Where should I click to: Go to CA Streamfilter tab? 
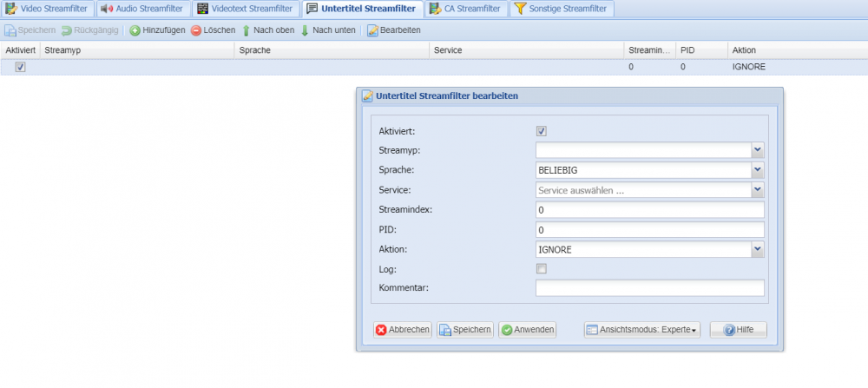[x=466, y=9]
